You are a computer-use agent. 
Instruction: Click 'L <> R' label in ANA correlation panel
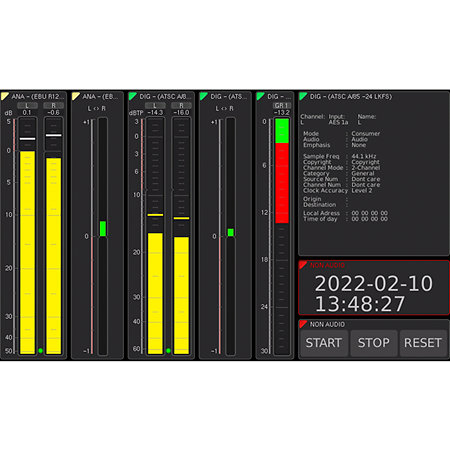pyautogui.click(x=97, y=109)
